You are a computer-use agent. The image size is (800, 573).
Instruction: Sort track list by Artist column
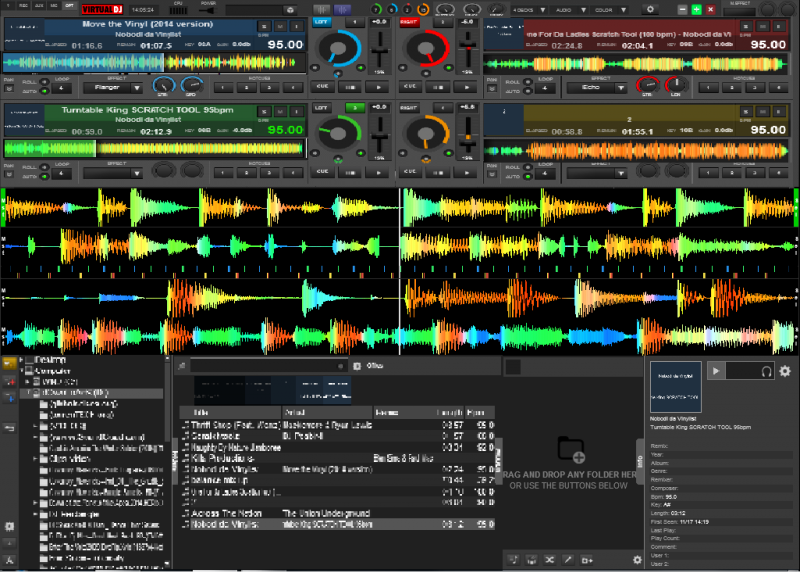[x=327, y=412]
